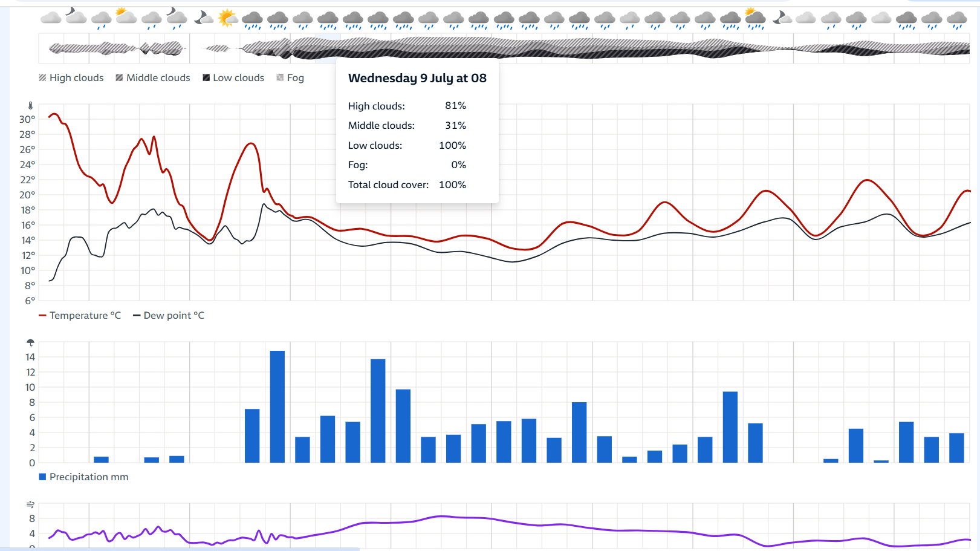Click the Wednesday 9 July at 08 tooltip title
This screenshot has width=980, height=551.
(417, 78)
